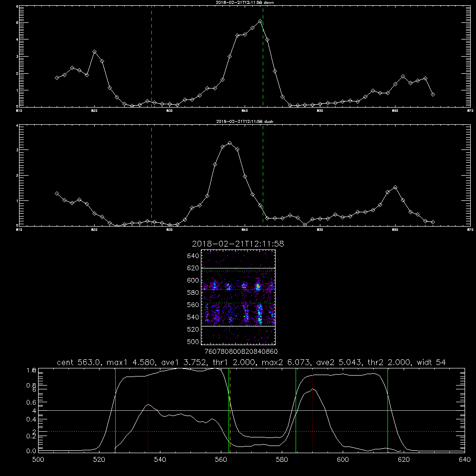Click the dotted horizontal threshold line at level 2
476x476 pixels.
pos(251,431)
